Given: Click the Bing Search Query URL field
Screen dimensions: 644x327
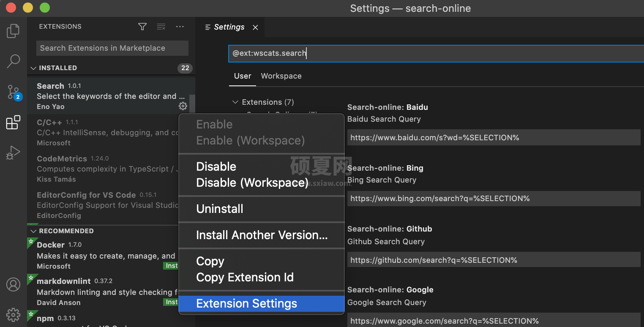Looking at the screenshot, I should [x=494, y=199].
